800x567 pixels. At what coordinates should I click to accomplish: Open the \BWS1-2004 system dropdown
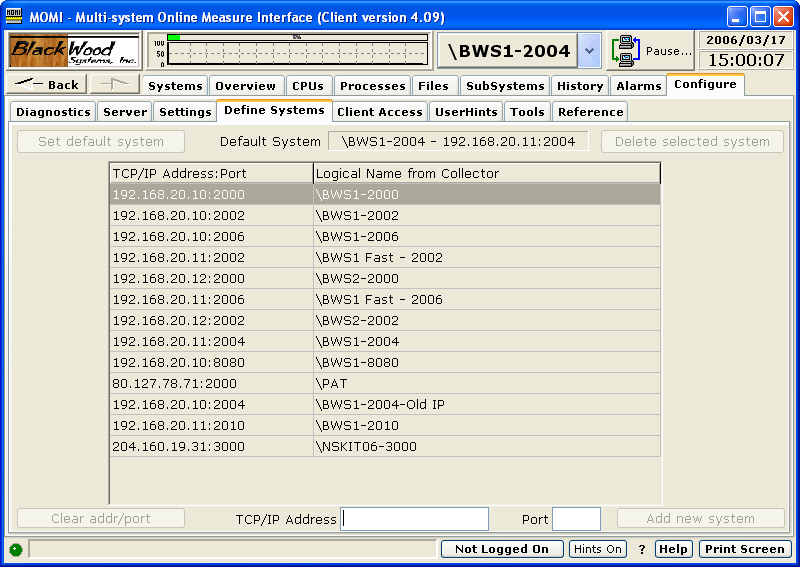click(589, 51)
